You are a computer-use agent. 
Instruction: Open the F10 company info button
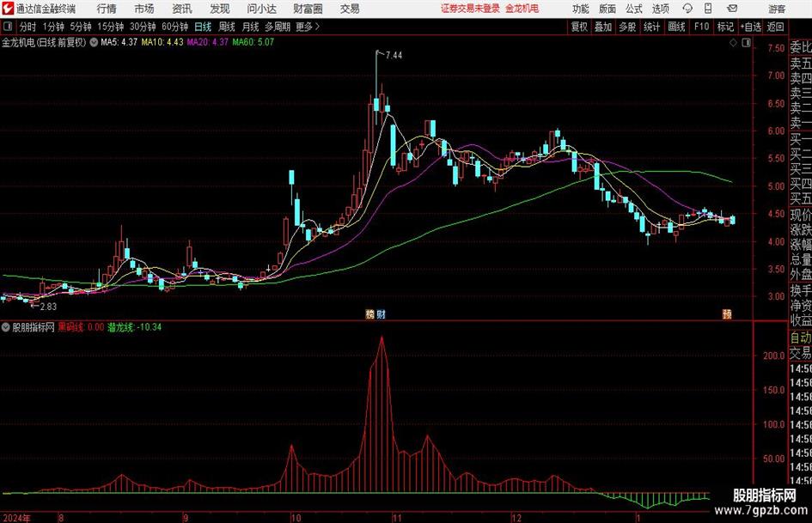(701, 27)
